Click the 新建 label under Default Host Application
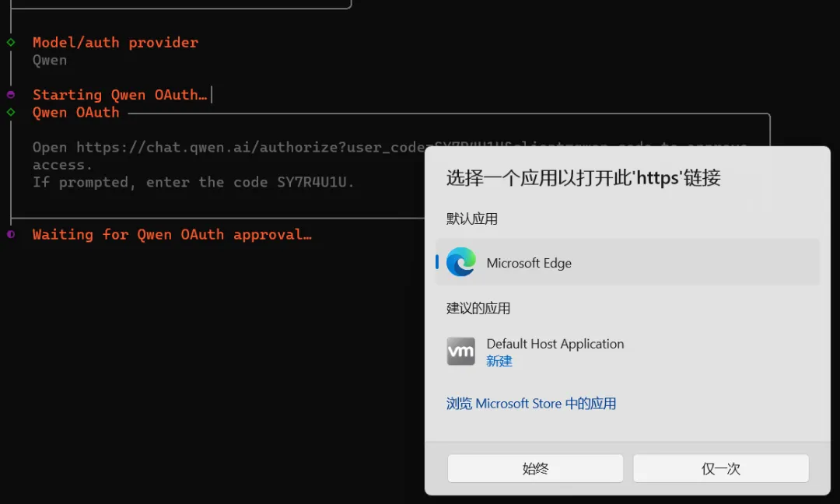Screen dimensions: 840x504 click(499, 361)
